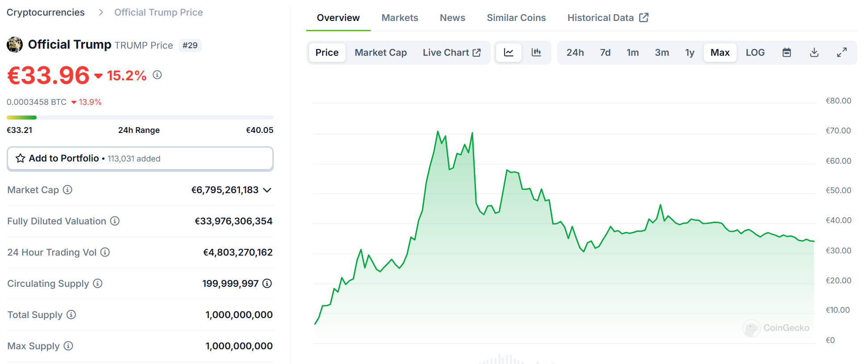Switch to candlestick chart icon

tap(536, 53)
